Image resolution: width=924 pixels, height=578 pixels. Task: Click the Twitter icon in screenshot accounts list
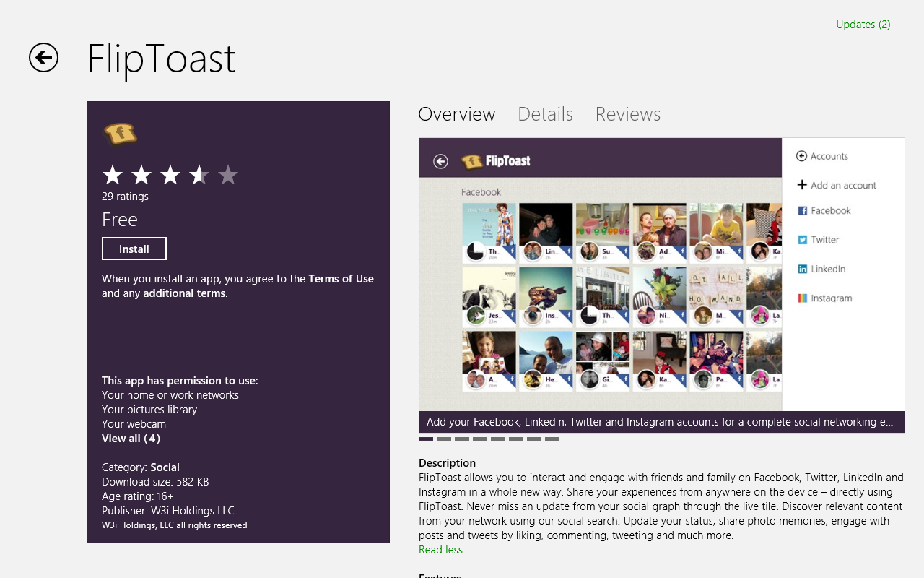coord(802,240)
